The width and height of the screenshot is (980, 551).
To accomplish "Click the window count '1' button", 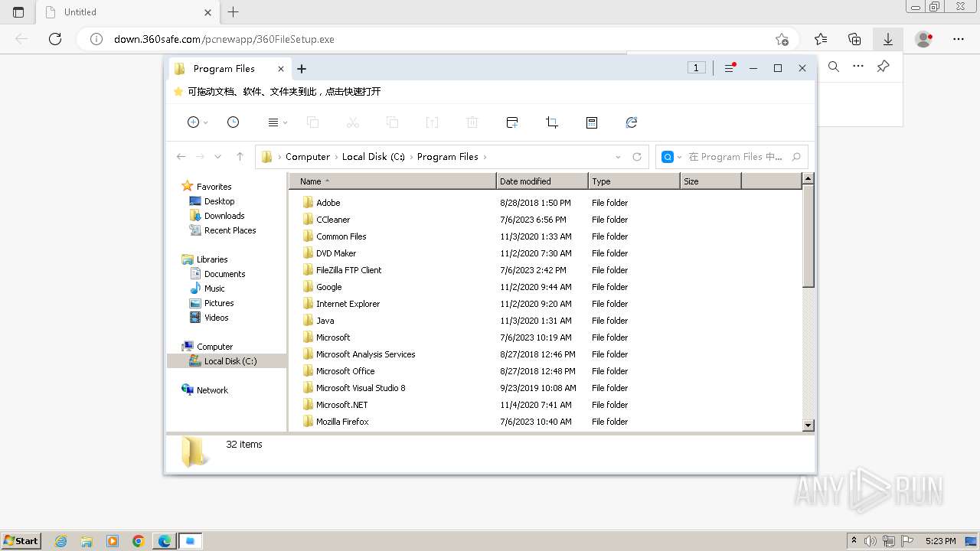I will pyautogui.click(x=696, y=68).
